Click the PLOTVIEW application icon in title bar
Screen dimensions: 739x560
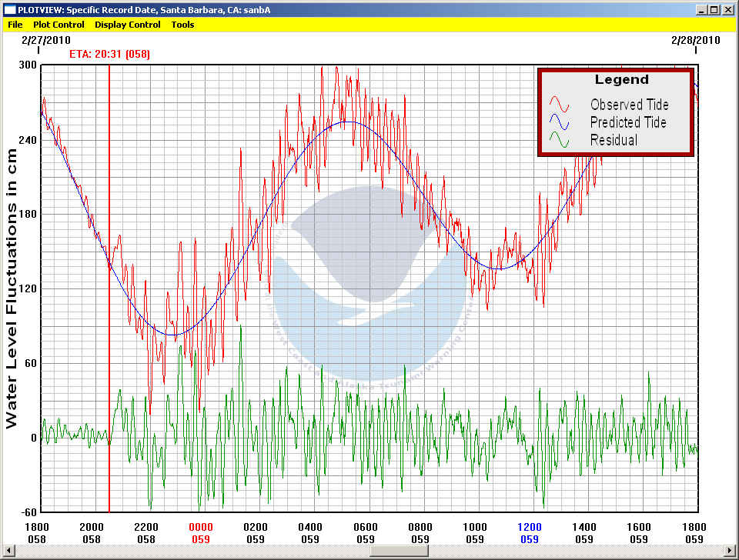click(10, 10)
